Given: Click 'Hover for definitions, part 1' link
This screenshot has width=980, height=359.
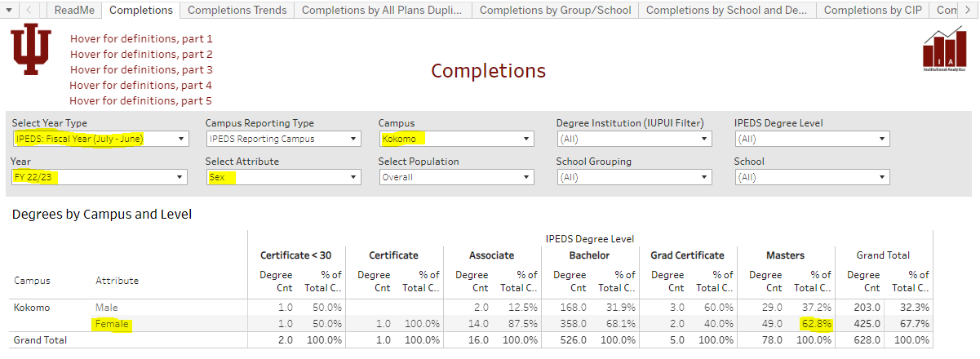Looking at the screenshot, I should tap(141, 39).
